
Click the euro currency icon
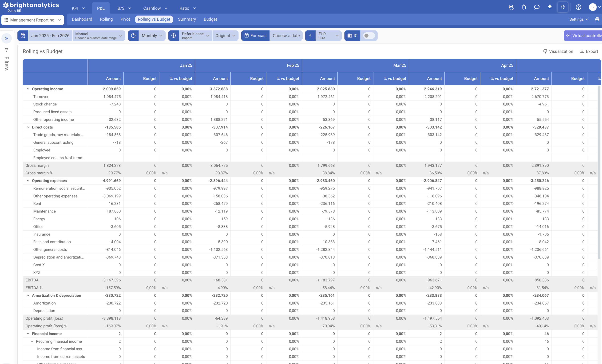click(310, 36)
